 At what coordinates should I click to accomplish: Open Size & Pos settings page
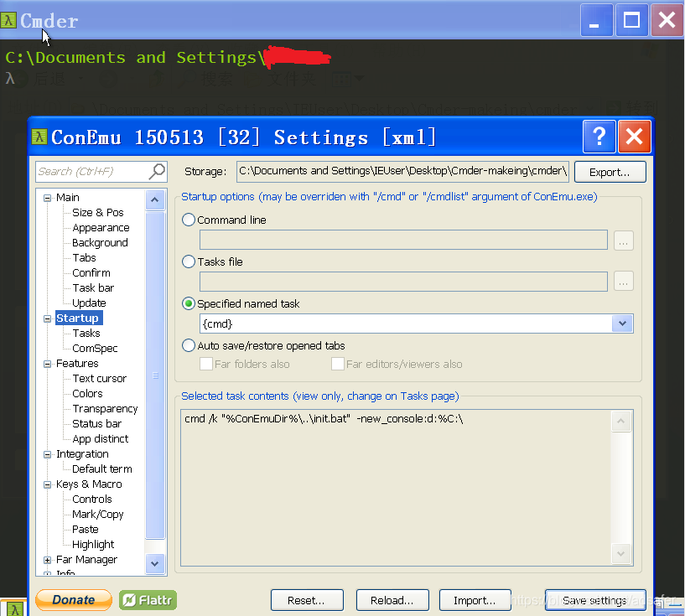[98, 213]
